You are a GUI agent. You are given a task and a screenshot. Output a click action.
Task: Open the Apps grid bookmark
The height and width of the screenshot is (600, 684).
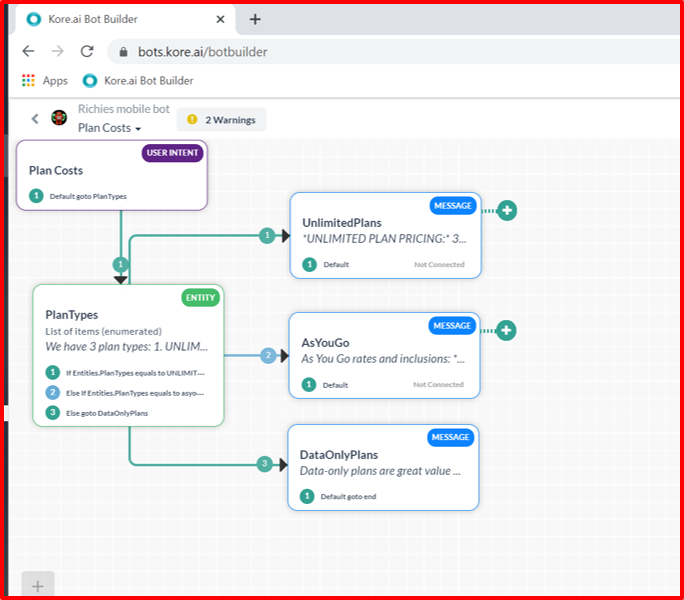(x=45, y=81)
